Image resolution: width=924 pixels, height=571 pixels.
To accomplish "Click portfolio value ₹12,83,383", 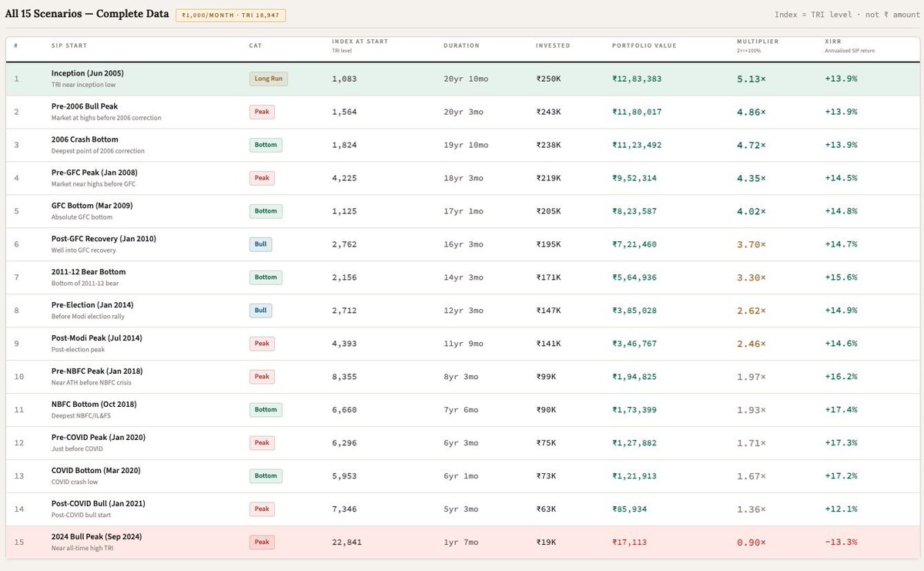I will tap(637, 79).
